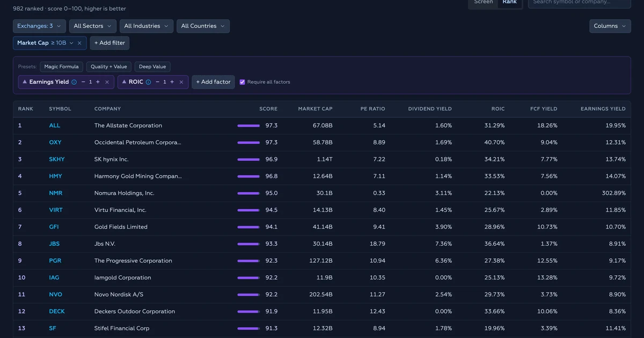This screenshot has width=644, height=338.
Task: Sort by the Symbol column header
Action: click(60, 109)
